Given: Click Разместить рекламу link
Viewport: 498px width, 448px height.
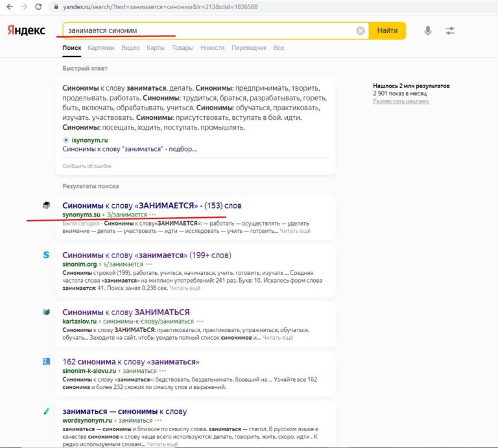Looking at the screenshot, I should click(x=401, y=101).
